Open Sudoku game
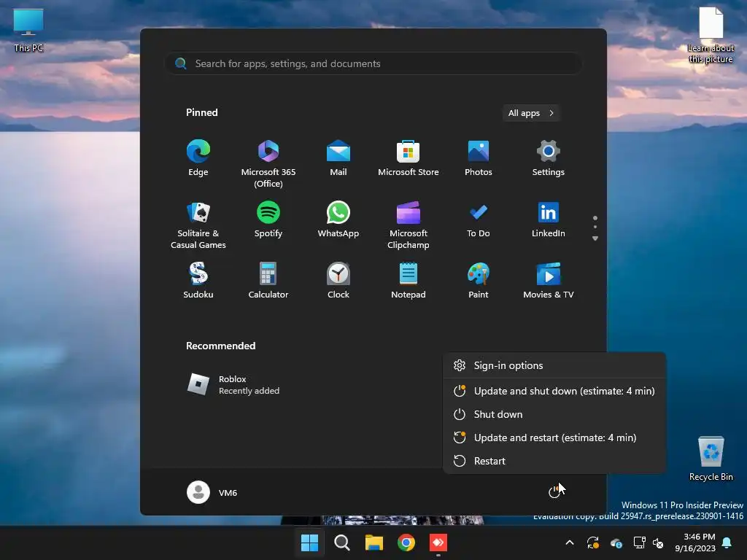 pos(198,281)
